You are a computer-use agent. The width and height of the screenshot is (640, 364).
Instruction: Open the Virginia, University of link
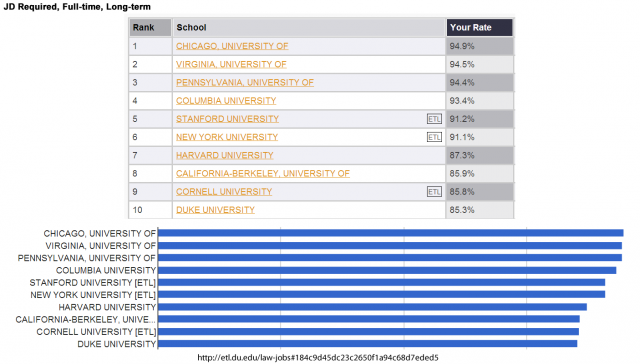click(231, 64)
